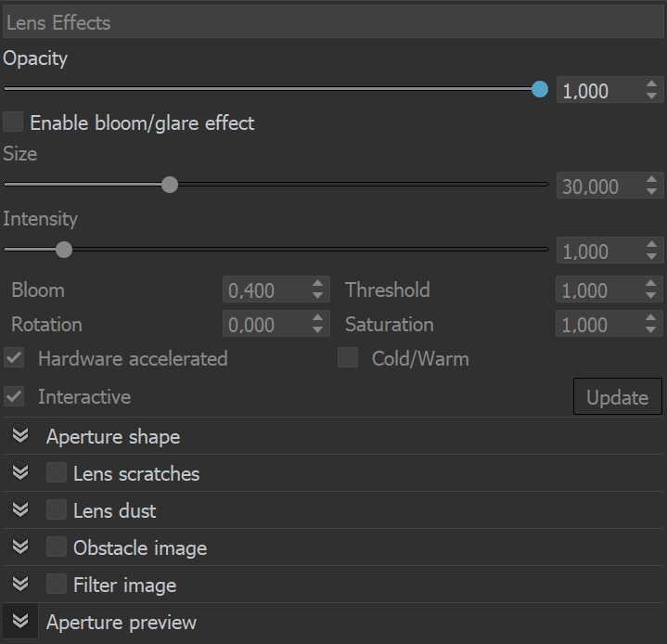Increase Opacity with the up spinner arrow
667x644 pixels.
coord(651,84)
